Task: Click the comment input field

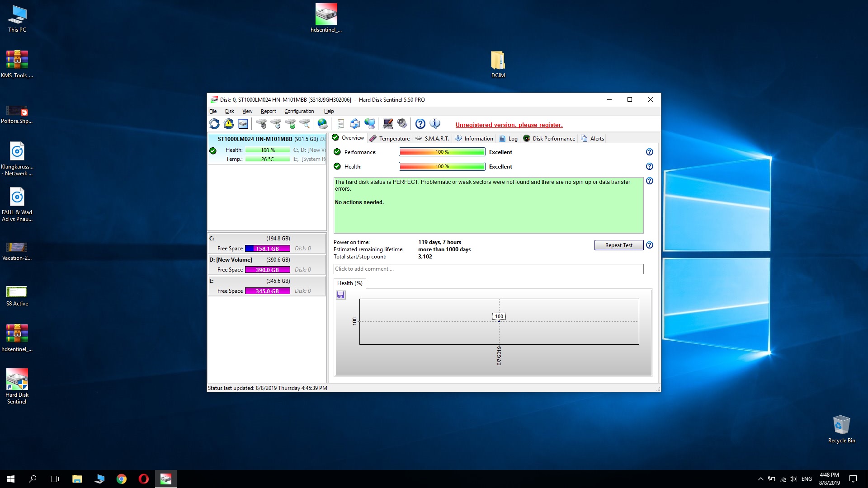Action: 488,269
